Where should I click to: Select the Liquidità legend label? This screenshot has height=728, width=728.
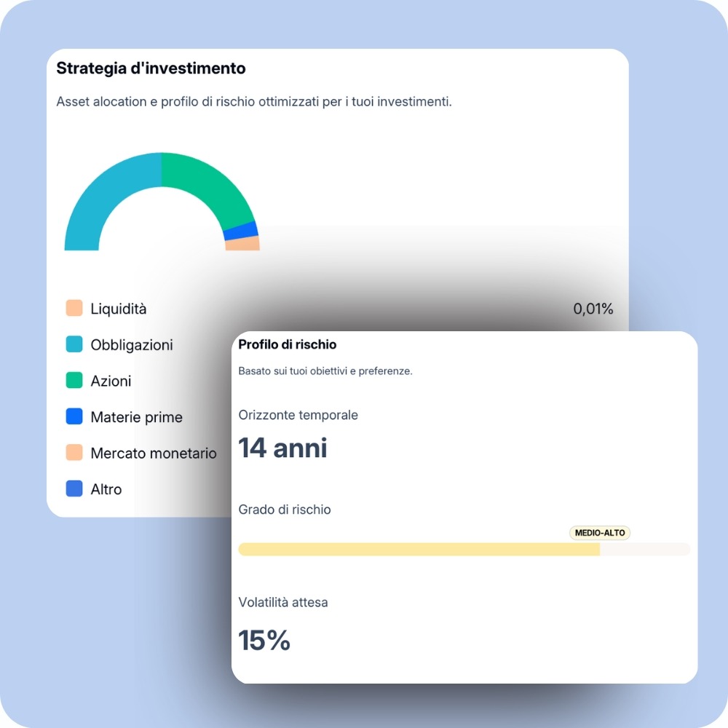[x=119, y=309]
